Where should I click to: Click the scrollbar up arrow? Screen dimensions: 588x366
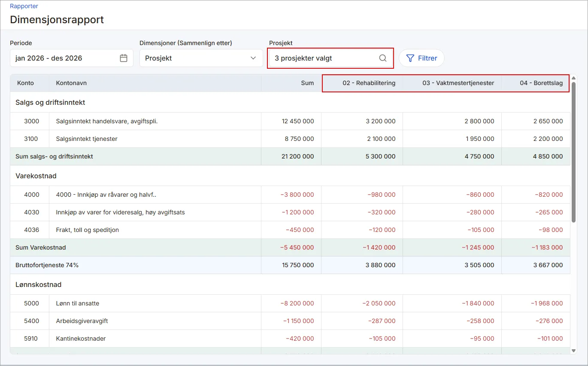point(573,78)
